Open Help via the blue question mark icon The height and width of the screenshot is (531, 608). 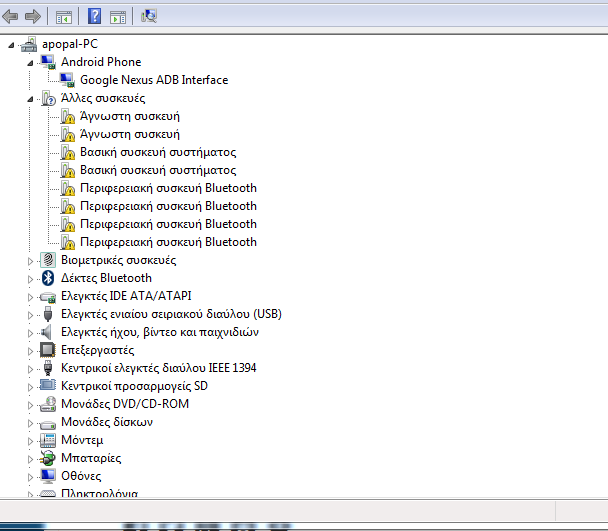coord(94,16)
